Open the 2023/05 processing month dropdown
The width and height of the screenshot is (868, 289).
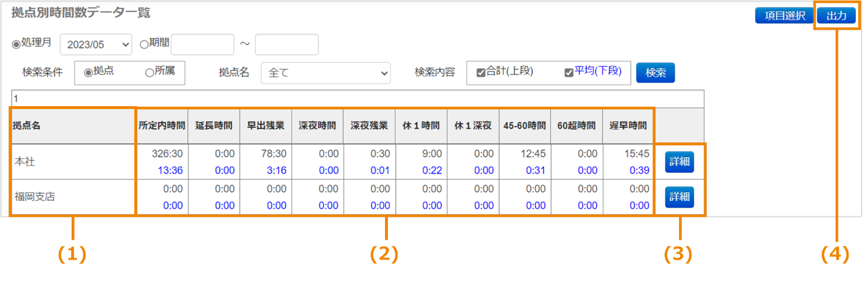coord(96,45)
